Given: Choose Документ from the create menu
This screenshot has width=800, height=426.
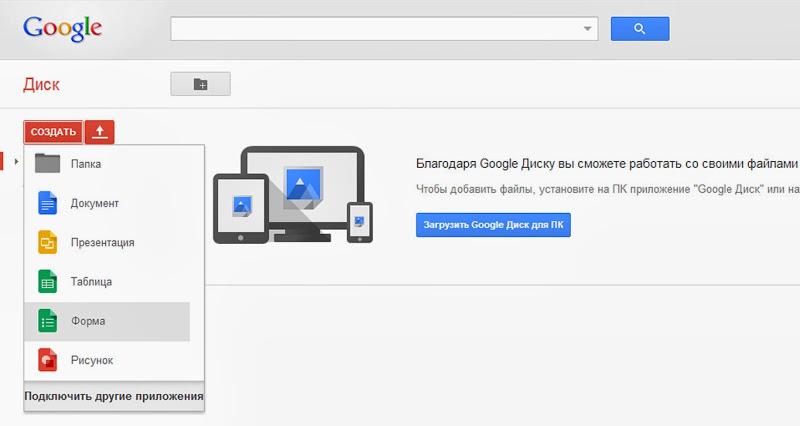Looking at the screenshot, I should point(94,203).
